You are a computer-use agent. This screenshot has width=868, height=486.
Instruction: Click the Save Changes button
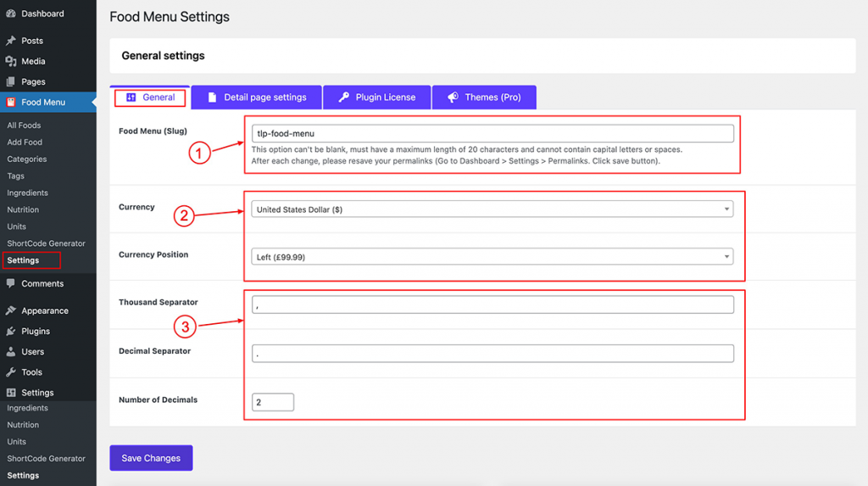[x=151, y=458]
